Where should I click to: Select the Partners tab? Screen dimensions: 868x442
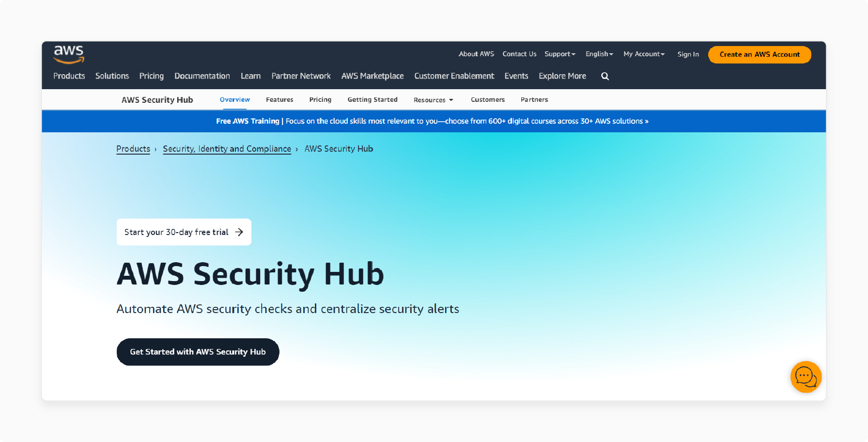pos(534,99)
